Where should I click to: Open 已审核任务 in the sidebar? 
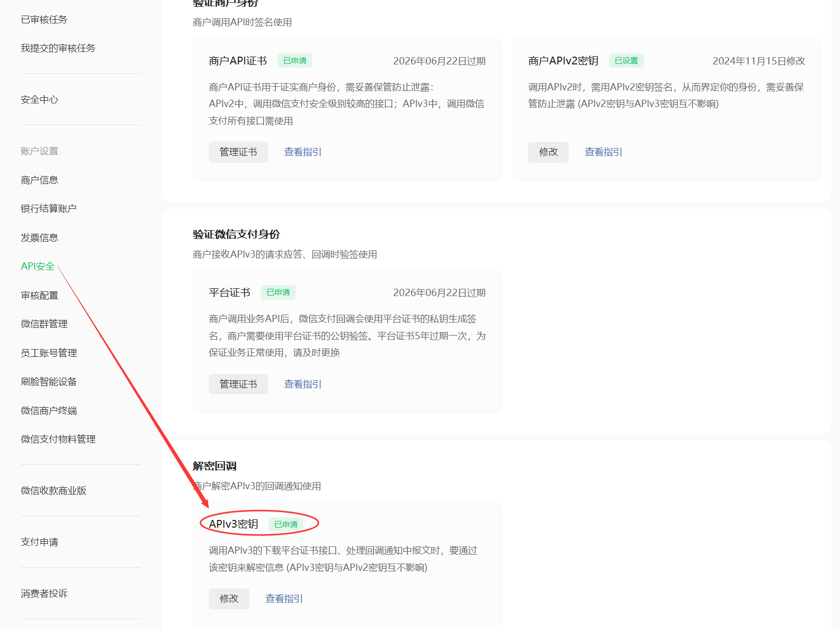point(44,20)
